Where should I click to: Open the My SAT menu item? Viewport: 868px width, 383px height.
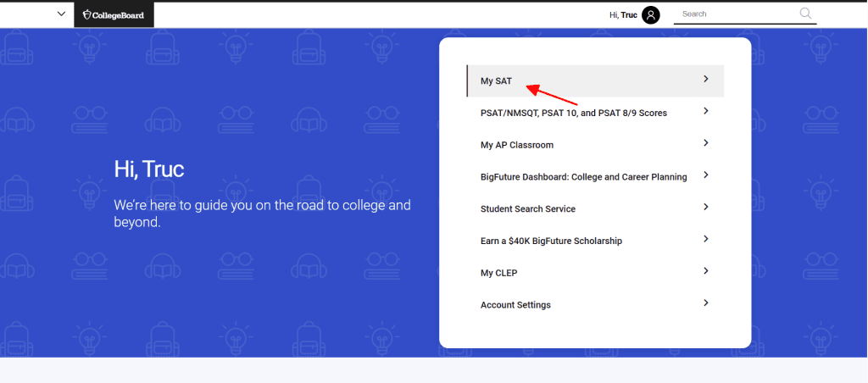[x=596, y=80]
